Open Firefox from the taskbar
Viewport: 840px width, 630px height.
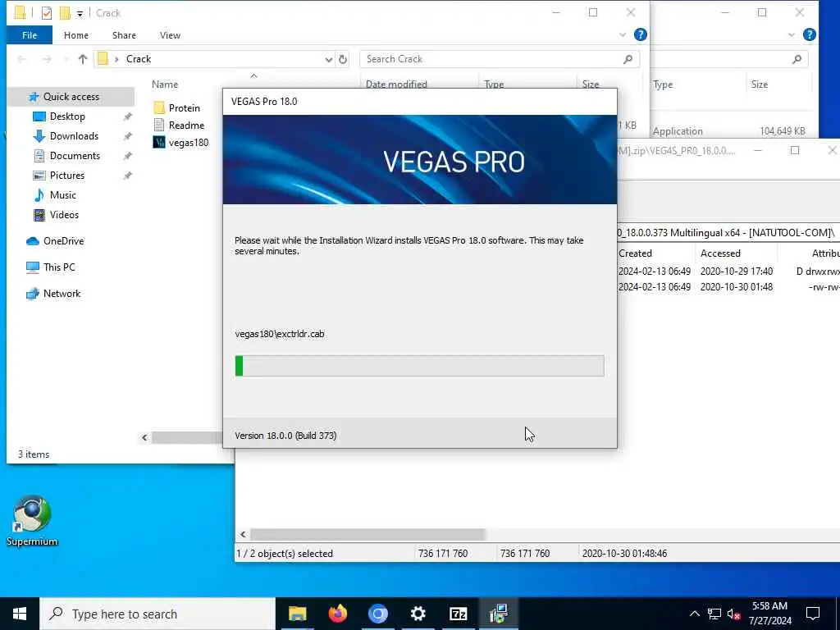[337, 614]
